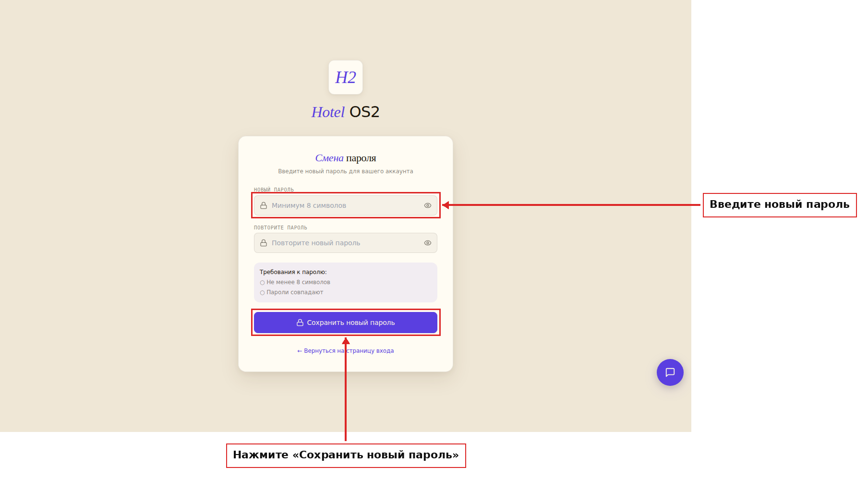The height and width of the screenshot is (479, 868).
Task: Focus the «Минимум 8 символов» password field
Action: point(346,205)
